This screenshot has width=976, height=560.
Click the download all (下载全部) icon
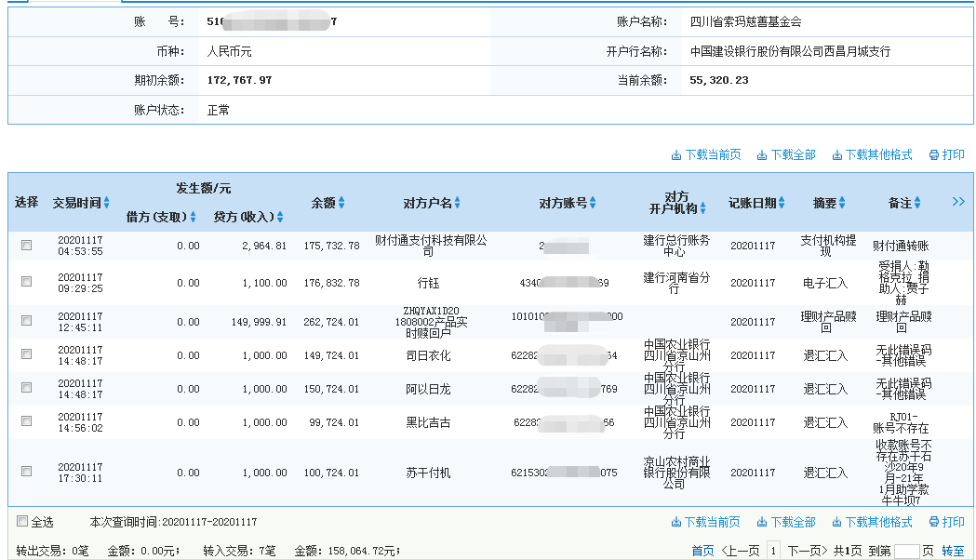(x=784, y=154)
